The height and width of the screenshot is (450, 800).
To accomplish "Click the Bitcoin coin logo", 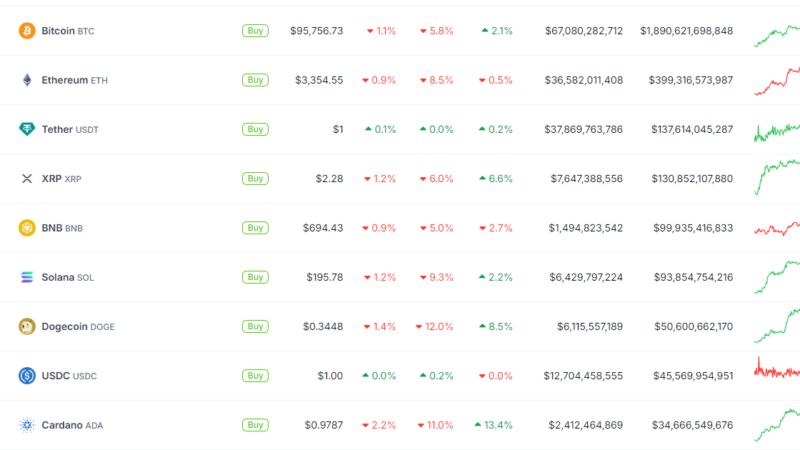I will pyautogui.click(x=27, y=31).
